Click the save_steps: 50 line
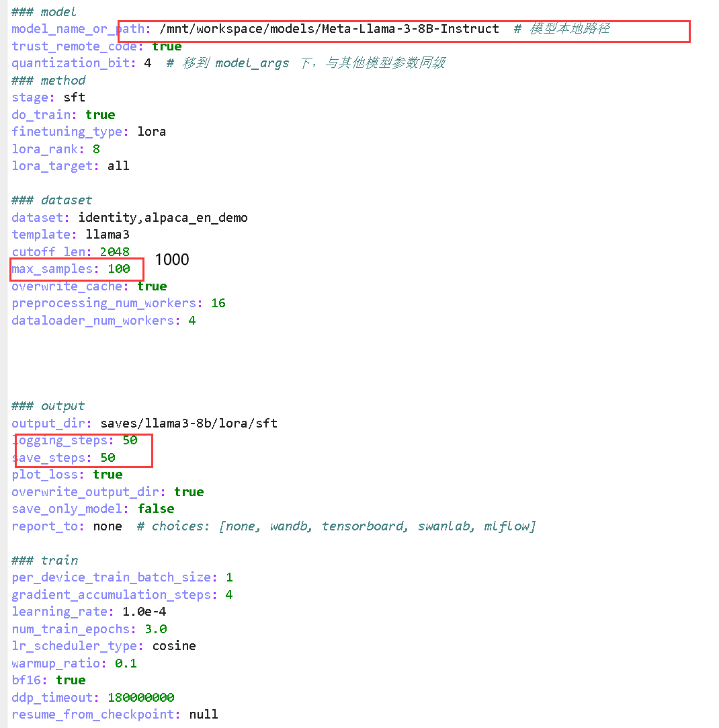This screenshot has width=719, height=728. [x=63, y=458]
